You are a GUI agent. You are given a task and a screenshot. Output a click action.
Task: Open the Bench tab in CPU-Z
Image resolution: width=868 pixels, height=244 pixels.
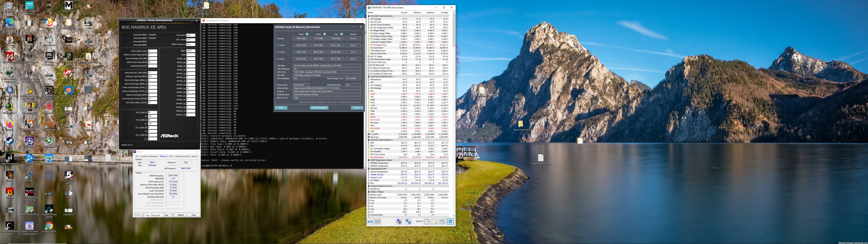[187, 156]
